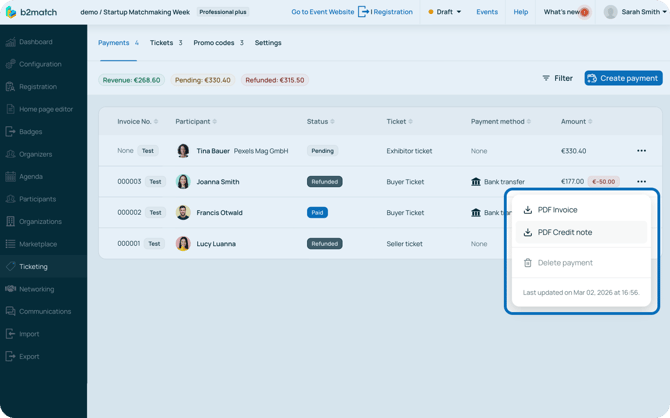Open three-dot menu for Tina Bauer row

click(641, 151)
